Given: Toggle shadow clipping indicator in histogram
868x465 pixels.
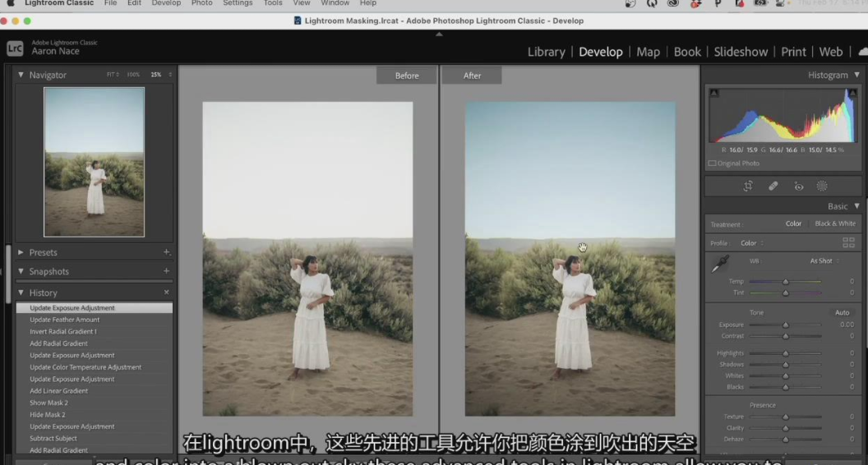Looking at the screenshot, I should [x=714, y=93].
